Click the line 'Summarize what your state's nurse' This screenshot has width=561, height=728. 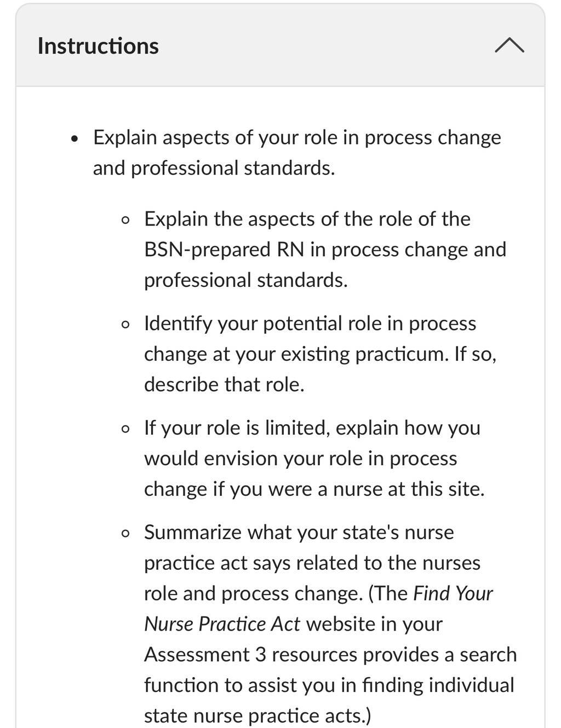pos(299,532)
